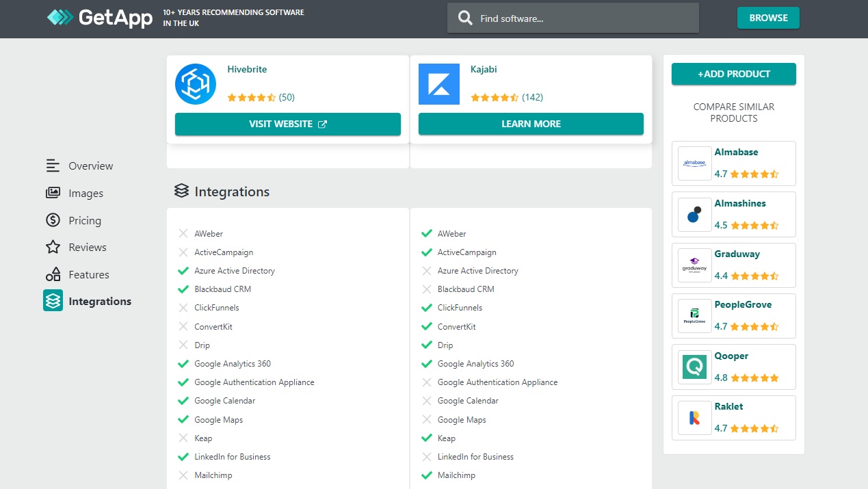Focus the Find software search field

[x=573, y=18]
